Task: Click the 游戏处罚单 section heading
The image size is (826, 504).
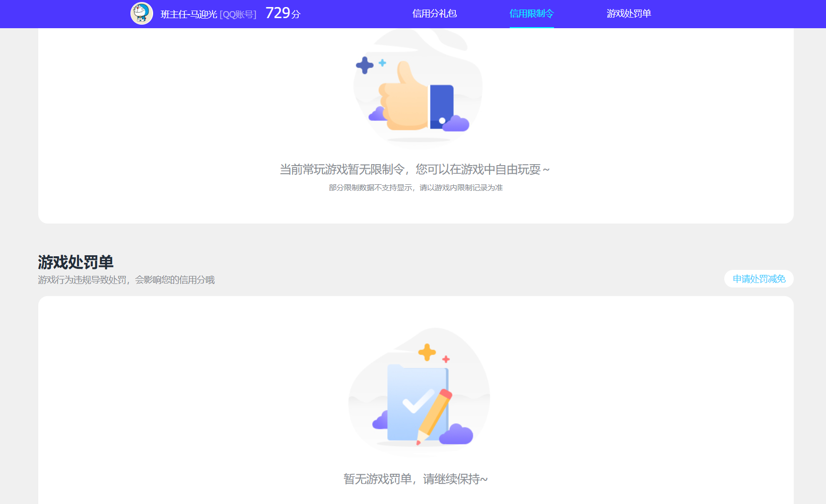Action: click(76, 262)
